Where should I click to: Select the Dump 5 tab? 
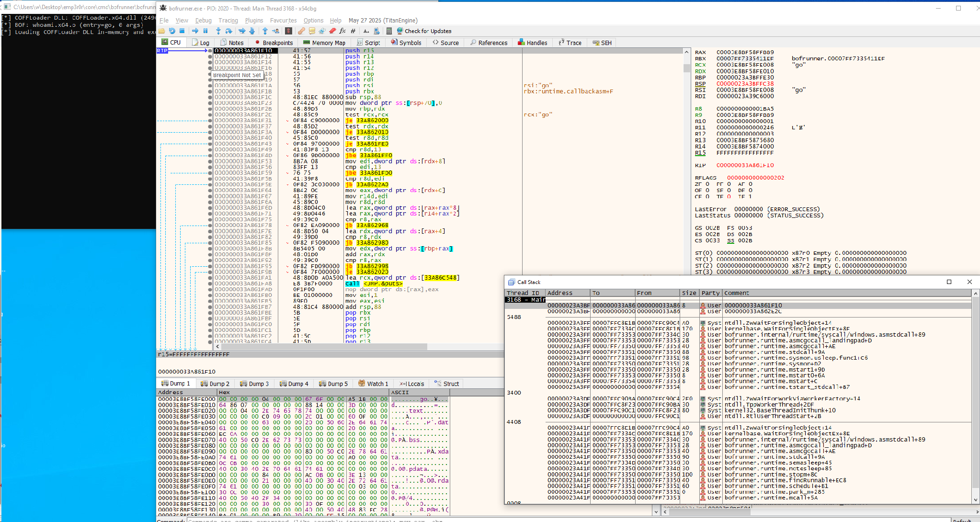[333, 384]
